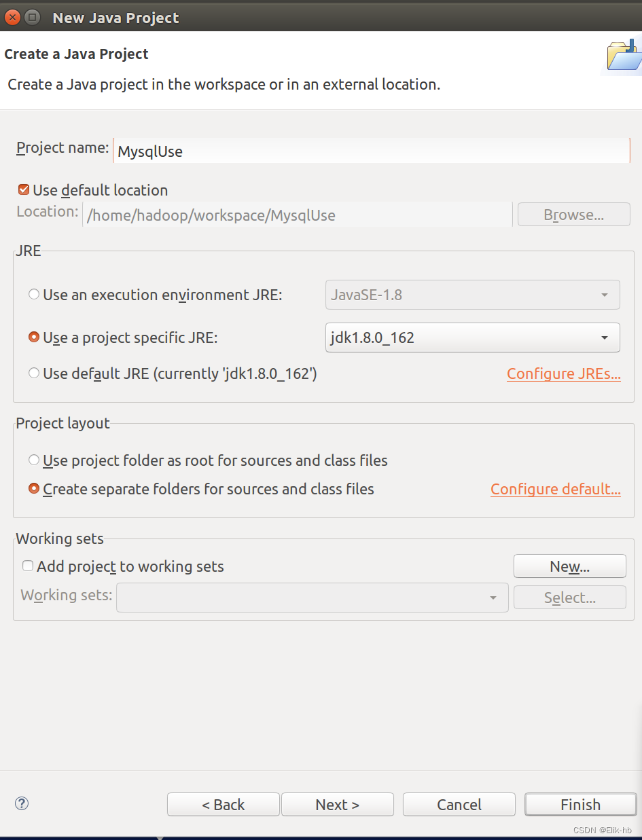The width and height of the screenshot is (642, 840).
Task: Choose Use project folder as root option
Action: (x=33, y=460)
